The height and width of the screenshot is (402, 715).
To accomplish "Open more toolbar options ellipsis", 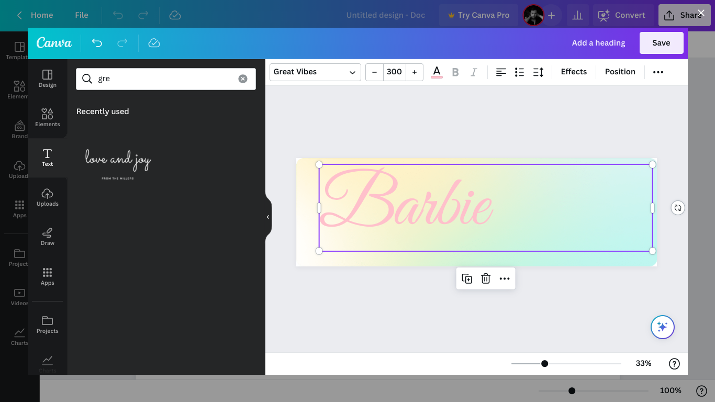I will pyautogui.click(x=658, y=72).
